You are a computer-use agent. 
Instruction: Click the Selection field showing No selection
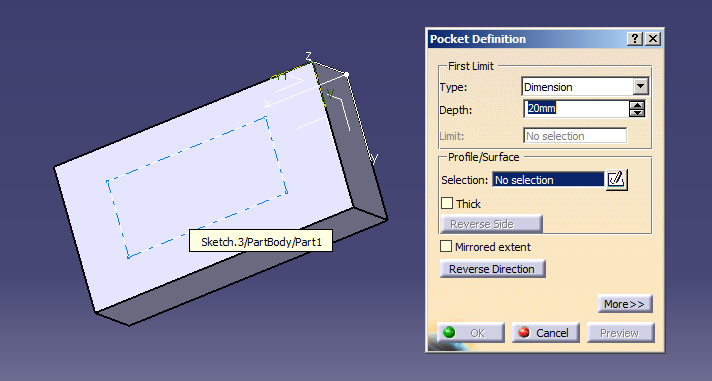[548, 180]
